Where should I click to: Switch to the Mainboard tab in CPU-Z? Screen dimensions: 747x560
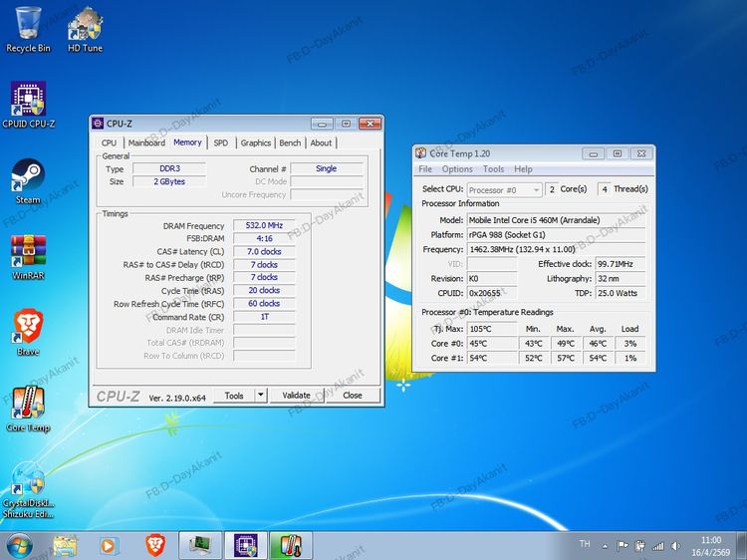[146, 142]
